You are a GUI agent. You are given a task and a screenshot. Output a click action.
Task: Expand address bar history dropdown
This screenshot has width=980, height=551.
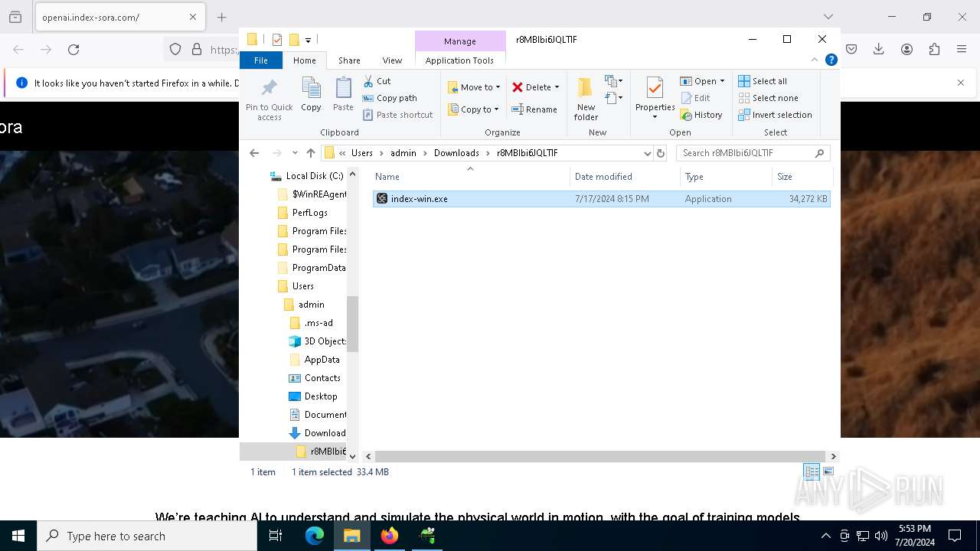pyautogui.click(x=647, y=153)
